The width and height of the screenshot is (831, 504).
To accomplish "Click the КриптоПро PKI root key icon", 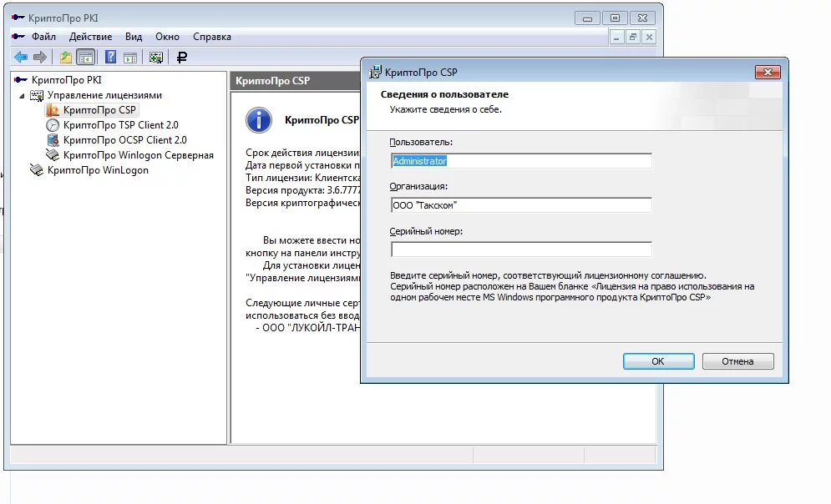I will (21, 80).
